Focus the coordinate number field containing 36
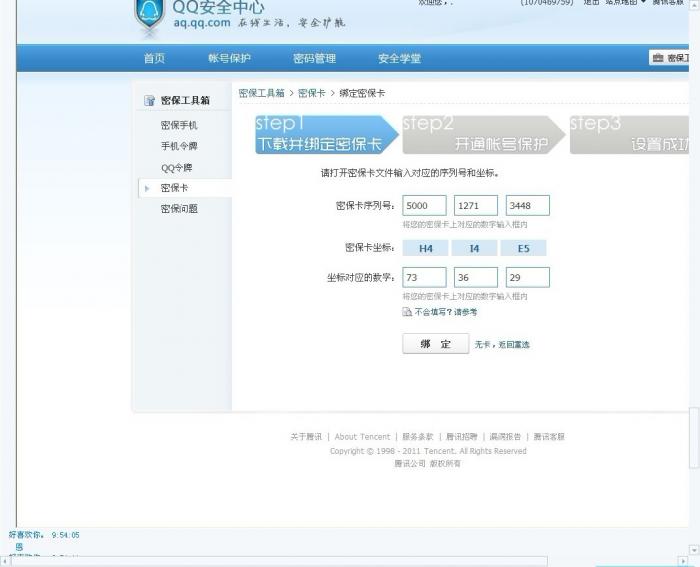The image size is (700, 567). pos(476,277)
